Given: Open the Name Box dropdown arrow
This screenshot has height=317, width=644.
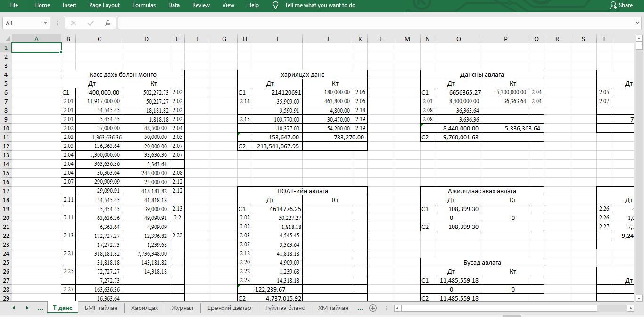Looking at the screenshot, I should pyautogui.click(x=46, y=23).
